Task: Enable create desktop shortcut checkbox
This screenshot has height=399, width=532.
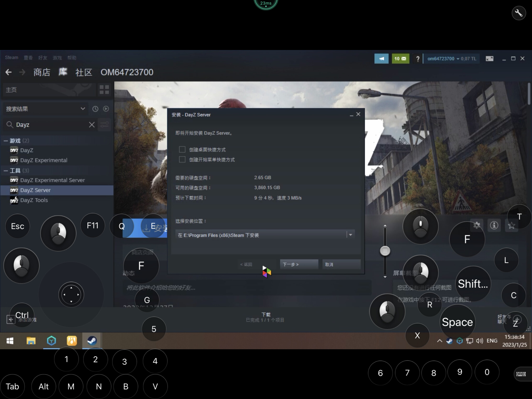Action: (182, 149)
